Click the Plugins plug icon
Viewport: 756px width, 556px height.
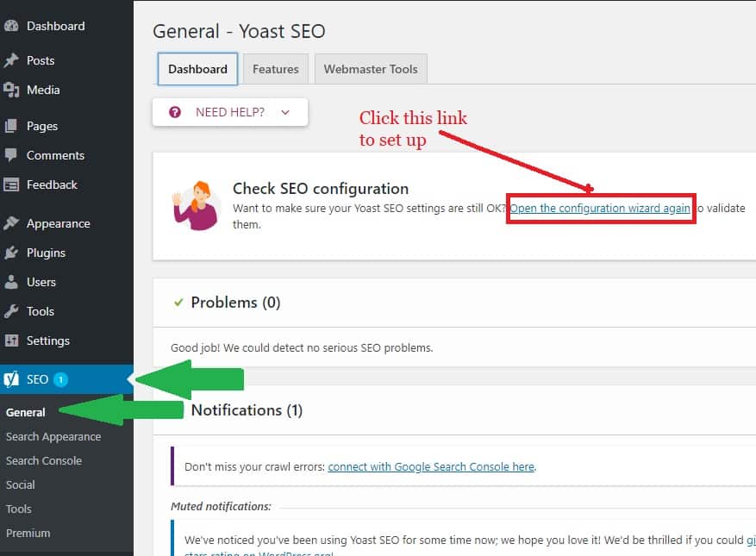[x=11, y=253]
